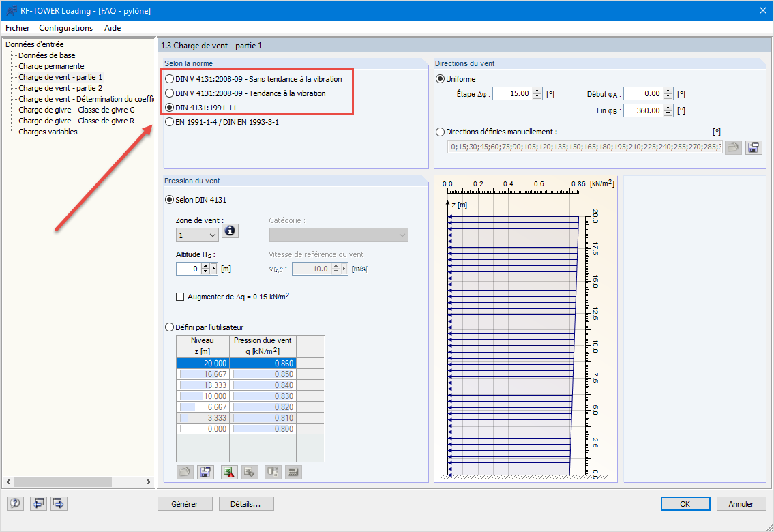Select Charge de givre - Classe de givre R
Viewport: 774px width, 532px height.
point(76,121)
